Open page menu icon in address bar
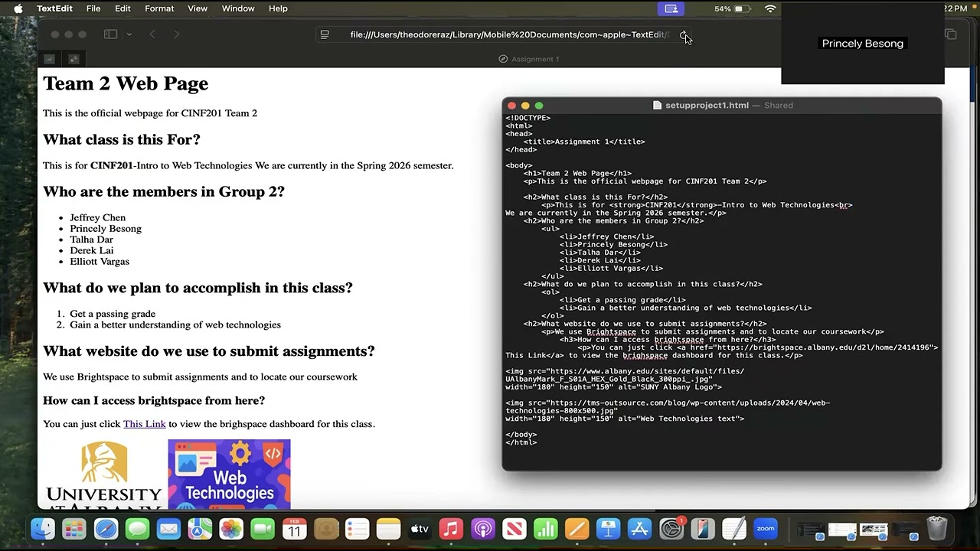The image size is (980, 551). pos(325,34)
